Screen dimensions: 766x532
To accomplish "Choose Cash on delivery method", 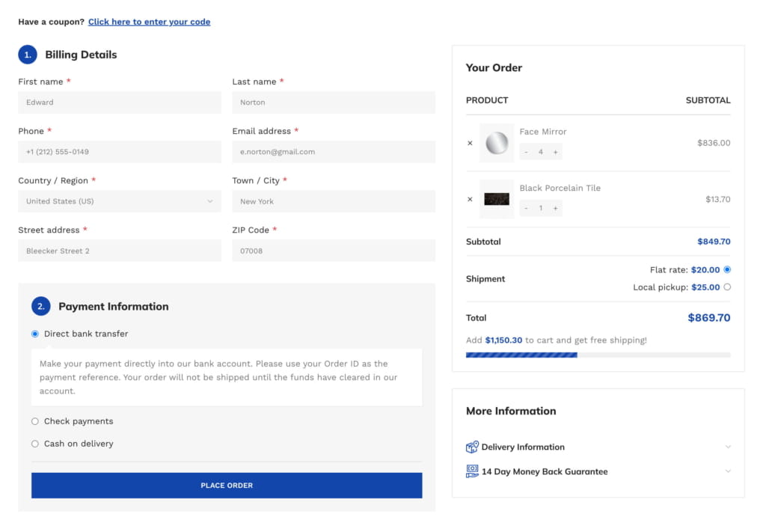I will 34,444.
